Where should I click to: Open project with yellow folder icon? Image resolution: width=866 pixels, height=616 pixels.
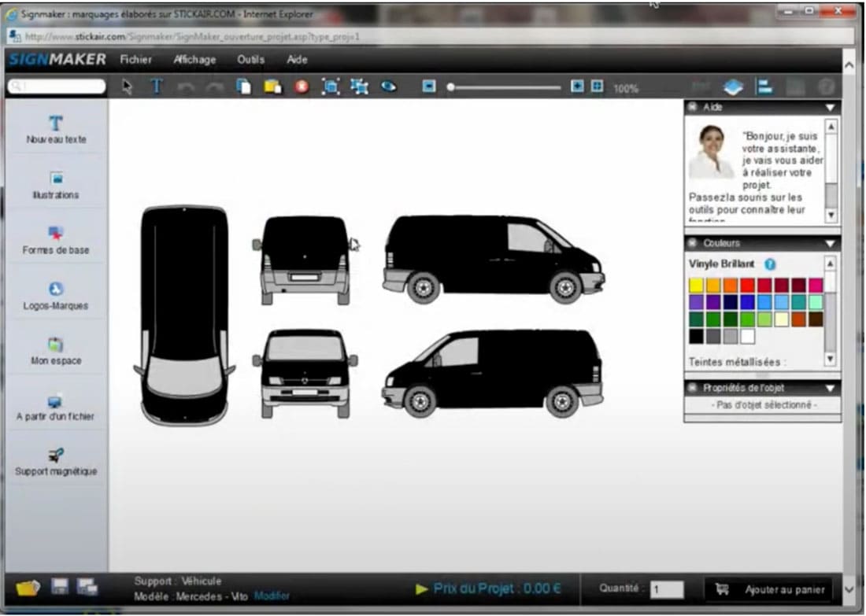coord(28,588)
